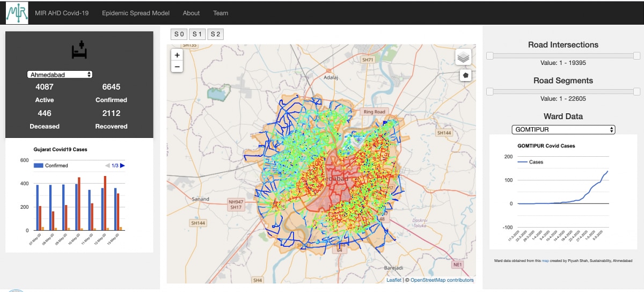Image resolution: width=644 pixels, height=292 pixels.
Task: Go to previous chart legend page
Action: 107,166
